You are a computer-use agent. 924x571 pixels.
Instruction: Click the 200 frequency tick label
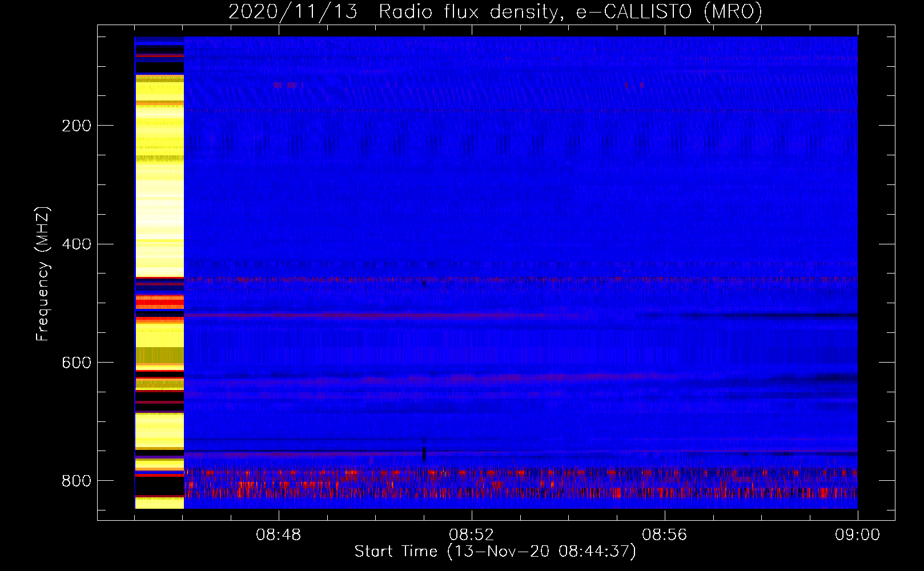click(77, 126)
